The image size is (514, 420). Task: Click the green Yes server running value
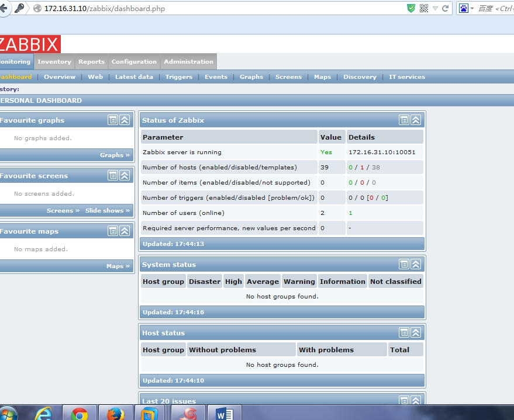pos(326,152)
